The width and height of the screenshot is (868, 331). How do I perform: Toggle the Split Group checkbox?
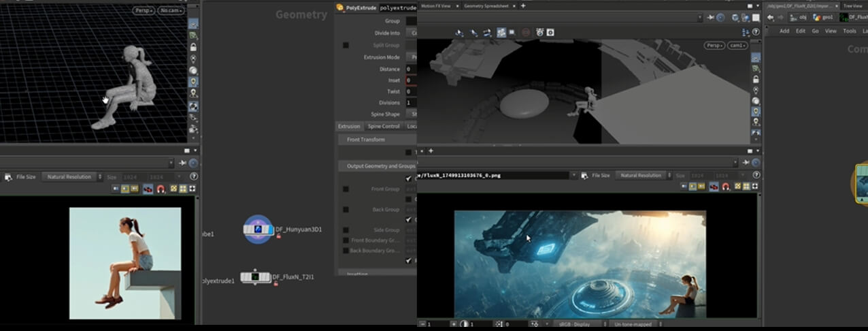click(x=346, y=45)
